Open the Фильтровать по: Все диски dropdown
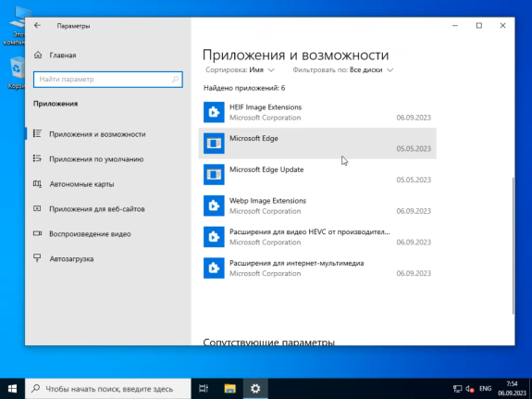Viewport: 532px width, 399px height. (x=343, y=70)
